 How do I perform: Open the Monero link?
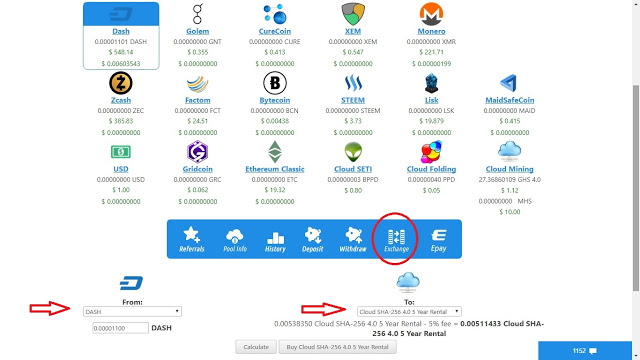tap(431, 31)
